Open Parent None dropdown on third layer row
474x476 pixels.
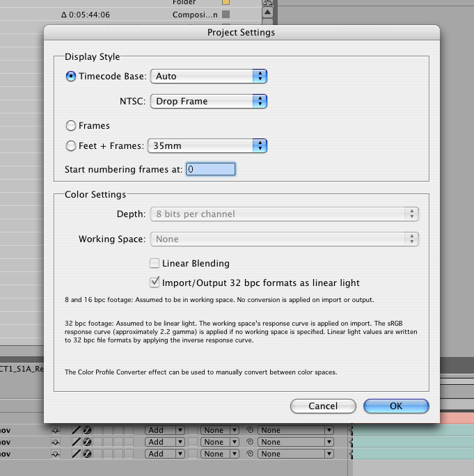295,454
